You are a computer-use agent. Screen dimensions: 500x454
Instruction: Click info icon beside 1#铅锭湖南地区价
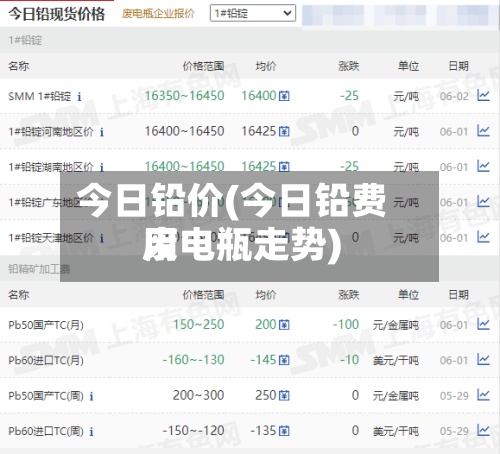[102, 167]
